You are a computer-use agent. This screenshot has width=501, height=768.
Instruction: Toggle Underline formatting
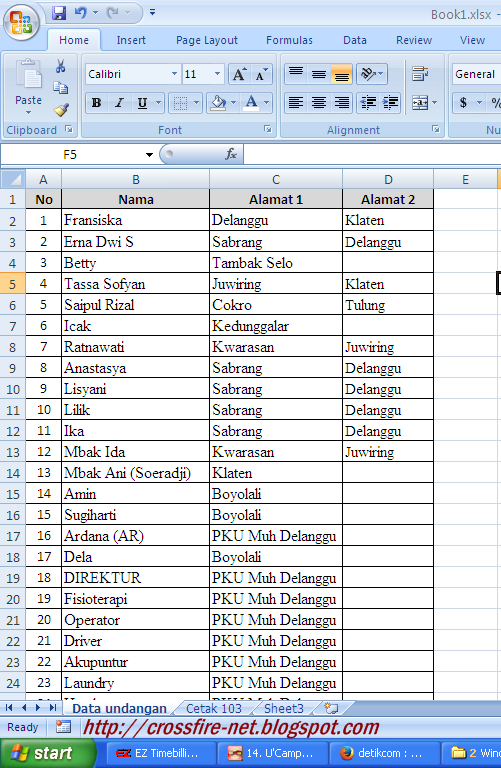click(142, 103)
